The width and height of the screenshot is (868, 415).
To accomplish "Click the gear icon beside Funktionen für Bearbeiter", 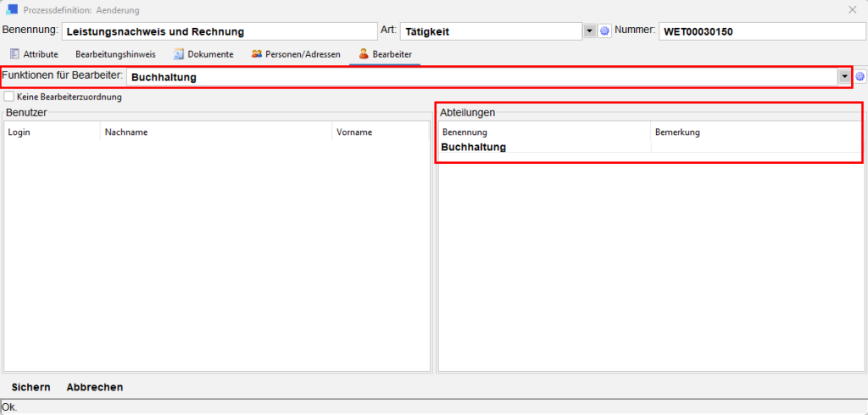I will [x=860, y=77].
